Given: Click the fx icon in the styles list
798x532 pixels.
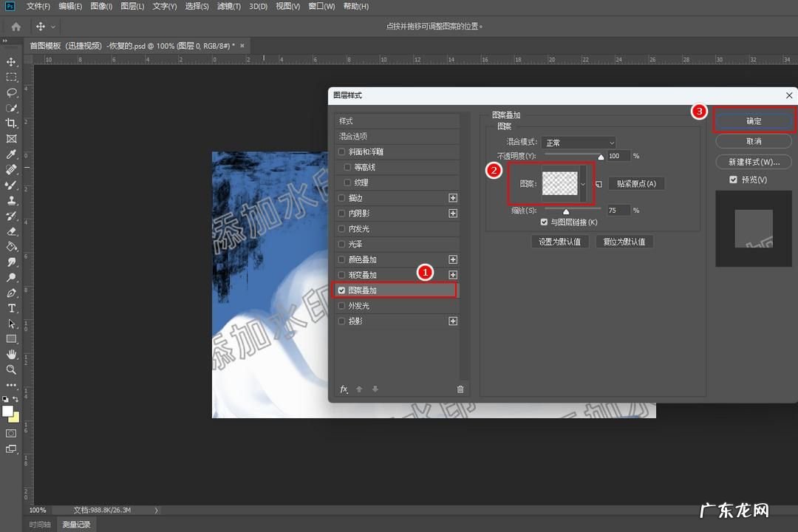Looking at the screenshot, I should pyautogui.click(x=344, y=389).
